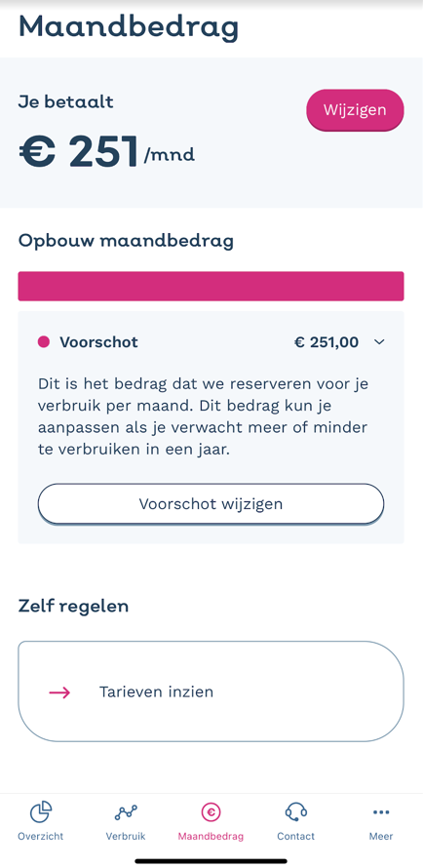Toggle the Voorschot row header
The width and height of the screenshot is (423, 868).
pyautogui.click(x=211, y=342)
